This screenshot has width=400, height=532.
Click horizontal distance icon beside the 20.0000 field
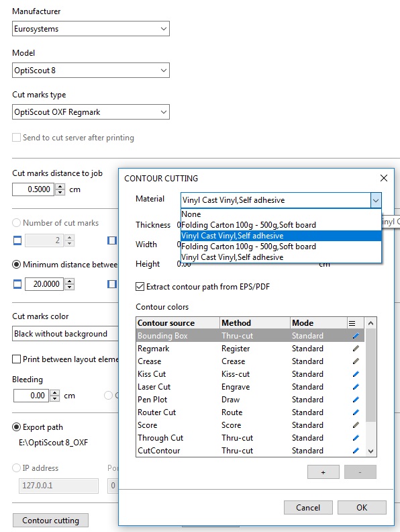point(17,284)
